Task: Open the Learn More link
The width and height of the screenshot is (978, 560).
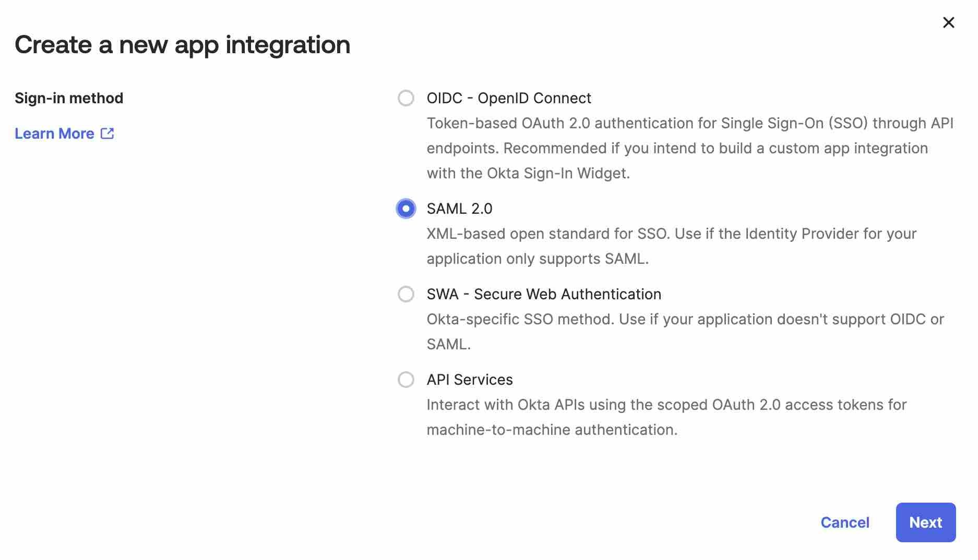Action: (55, 133)
